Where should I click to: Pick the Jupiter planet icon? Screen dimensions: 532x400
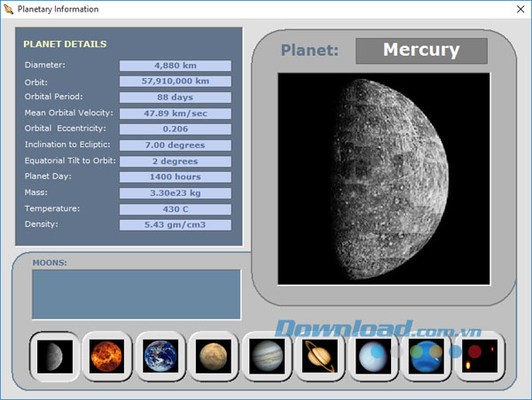pos(267,357)
